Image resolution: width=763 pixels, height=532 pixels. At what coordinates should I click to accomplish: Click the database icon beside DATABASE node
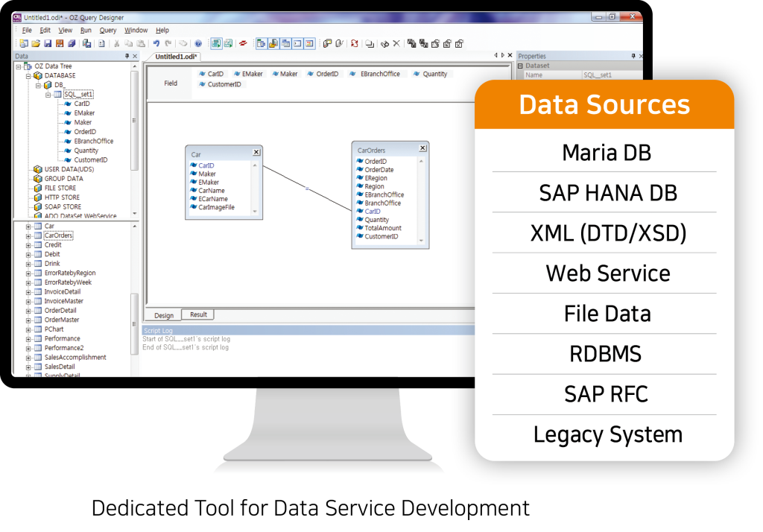pos(38,75)
